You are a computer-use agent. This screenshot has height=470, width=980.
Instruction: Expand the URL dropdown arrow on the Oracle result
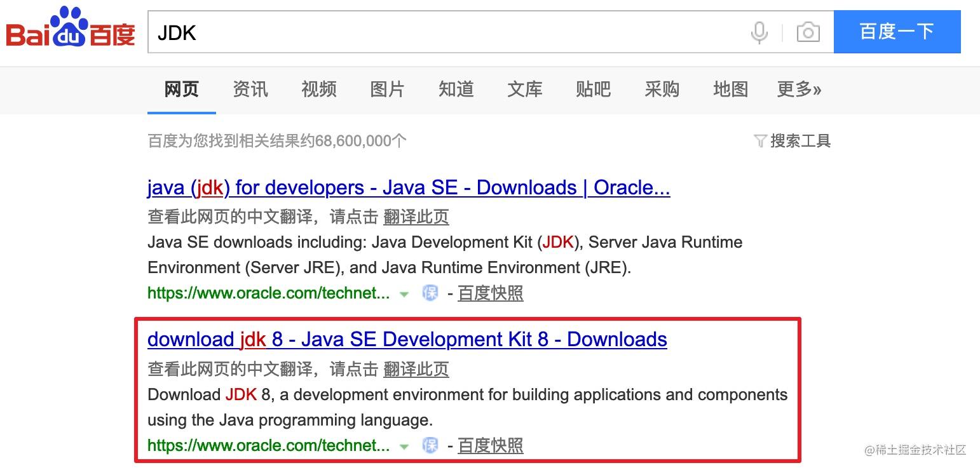click(404, 294)
